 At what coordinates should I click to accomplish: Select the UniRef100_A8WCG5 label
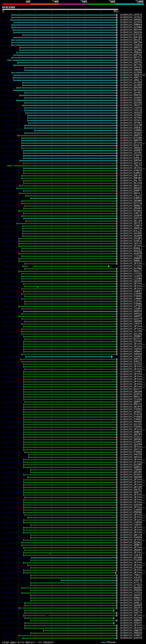[x=131, y=630]
